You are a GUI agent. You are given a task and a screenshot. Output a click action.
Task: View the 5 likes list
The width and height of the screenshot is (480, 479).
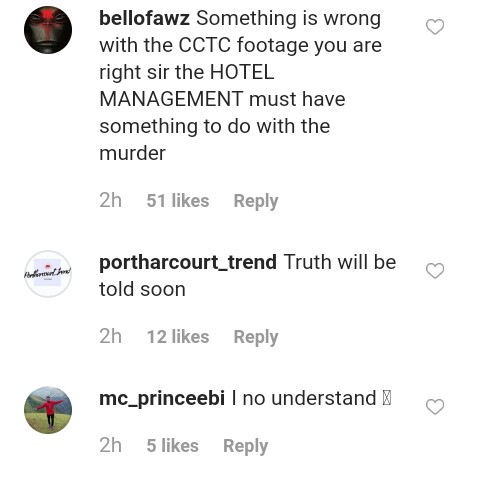[173, 446]
